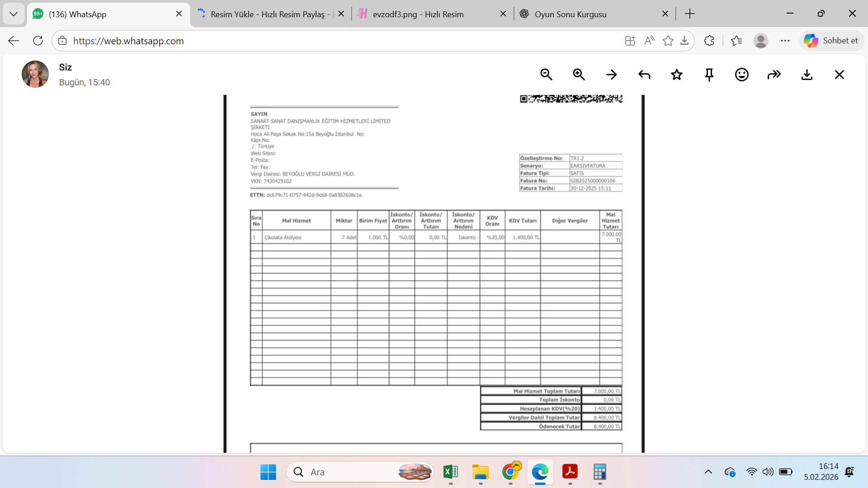Star the image message
The width and height of the screenshot is (868, 488).
[677, 75]
